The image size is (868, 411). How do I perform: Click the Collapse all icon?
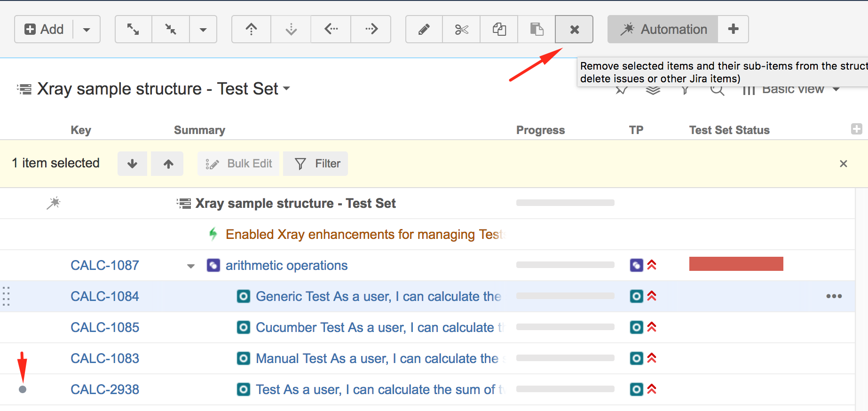click(171, 29)
